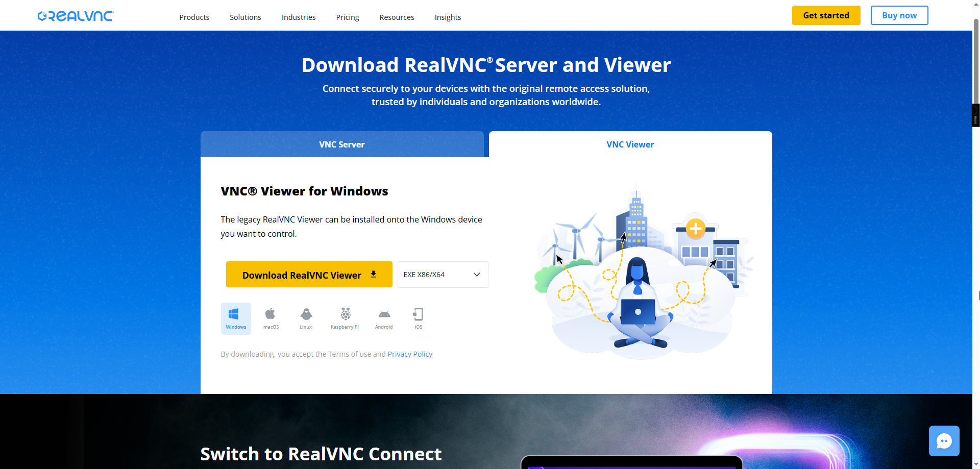980x469 pixels.
Task: Select the Windows platform icon
Action: pos(236,318)
